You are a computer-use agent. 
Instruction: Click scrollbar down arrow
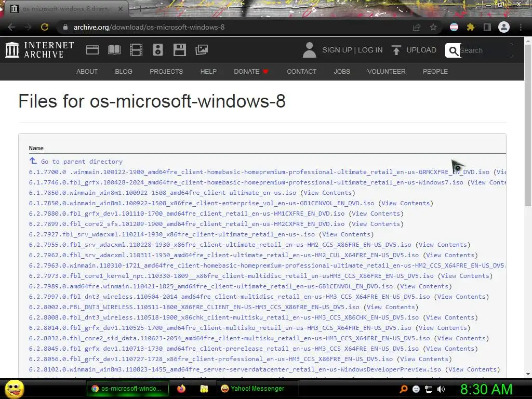[528, 374]
